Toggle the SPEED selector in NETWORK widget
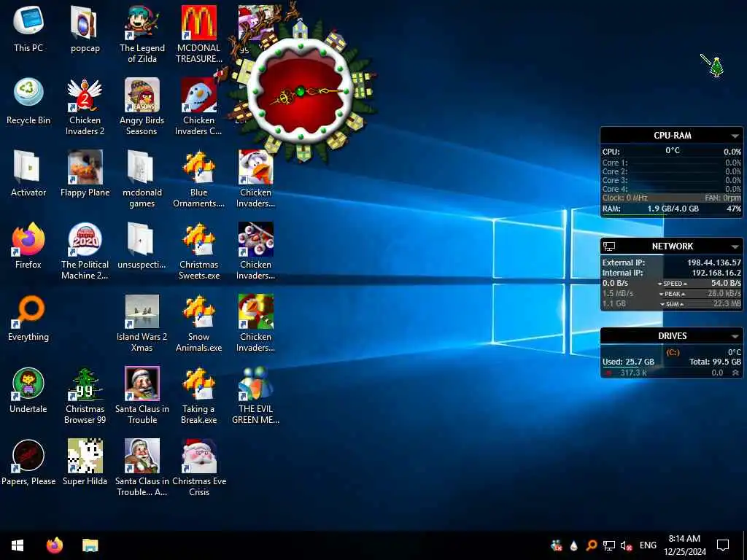 pos(672,284)
